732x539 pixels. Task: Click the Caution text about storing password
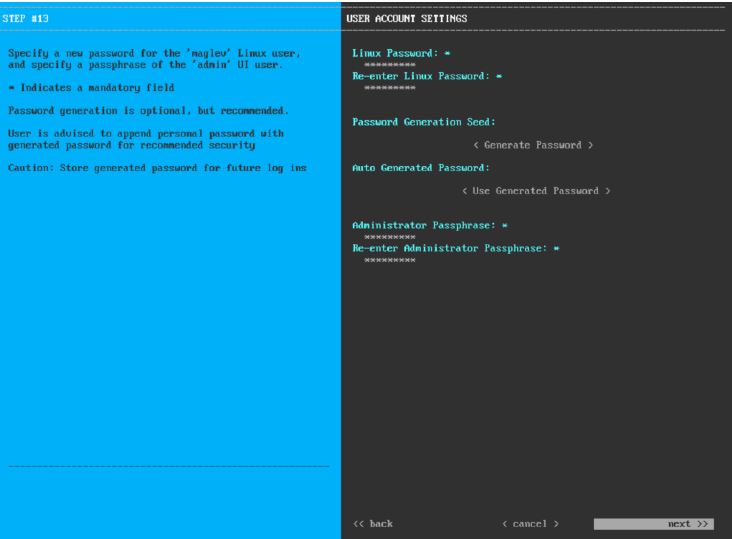click(x=159, y=166)
